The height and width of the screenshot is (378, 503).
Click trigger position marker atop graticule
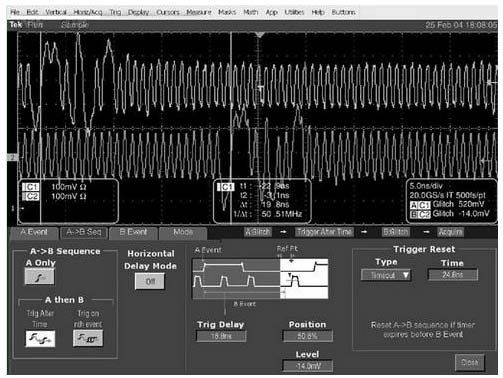260,35
